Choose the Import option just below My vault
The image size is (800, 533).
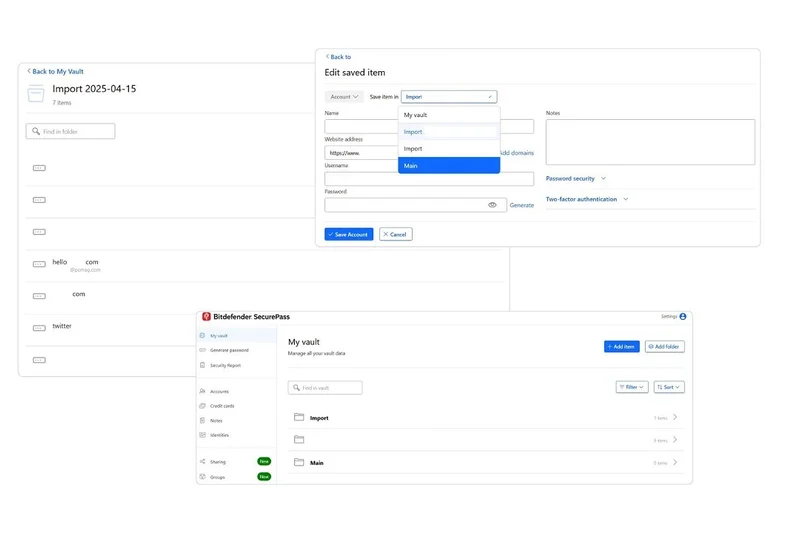(449, 132)
